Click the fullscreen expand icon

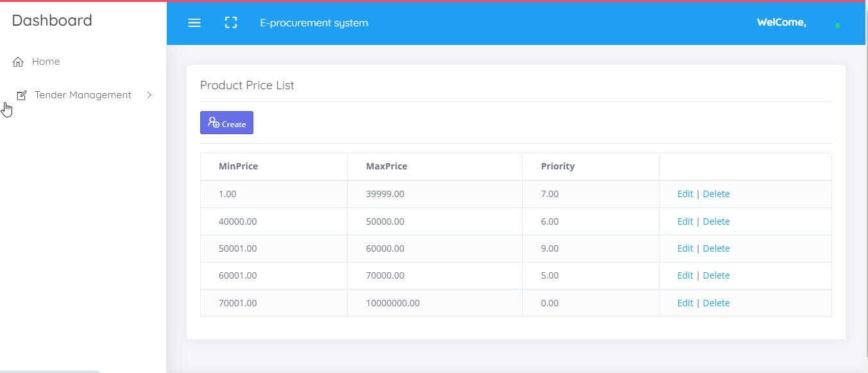(231, 23)
